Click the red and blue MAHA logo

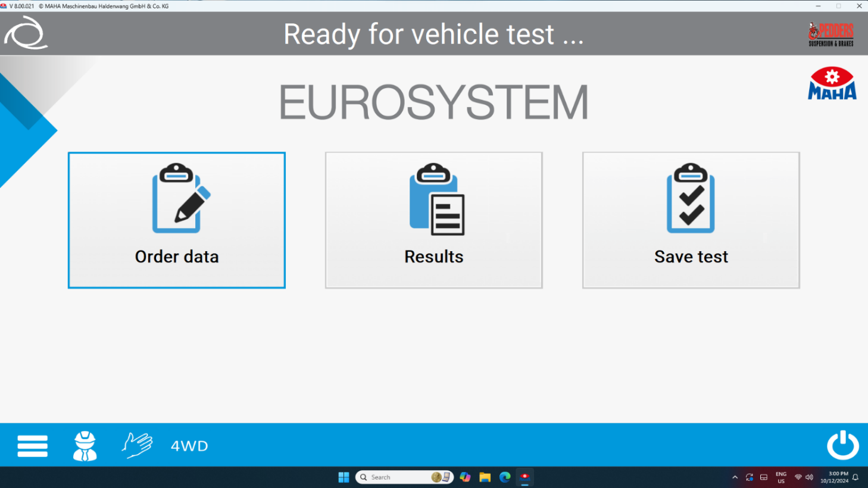tap(832, 84)
